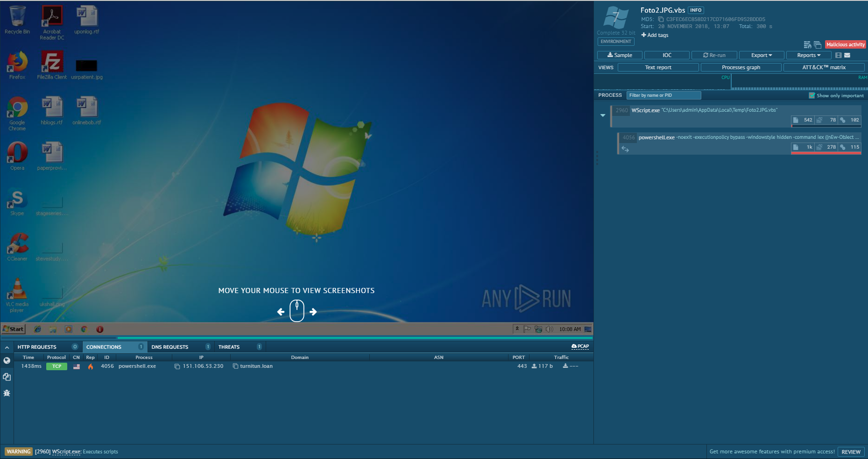Click the upload traffic icon showing 117 b

(534, 366)
